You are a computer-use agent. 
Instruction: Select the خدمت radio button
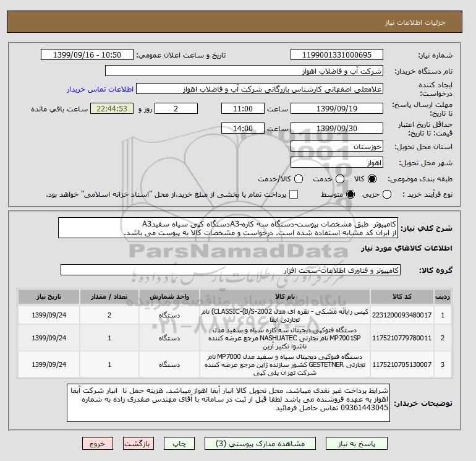tap(340, 179)
